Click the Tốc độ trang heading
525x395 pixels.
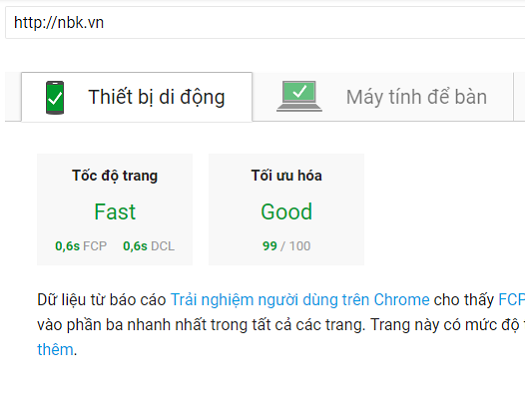pyautogui.click(x=115, y=176)
